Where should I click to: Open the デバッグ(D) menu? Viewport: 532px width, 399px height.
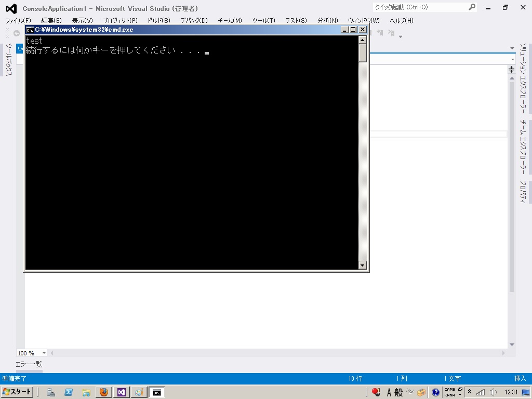(x=194, y=20)
